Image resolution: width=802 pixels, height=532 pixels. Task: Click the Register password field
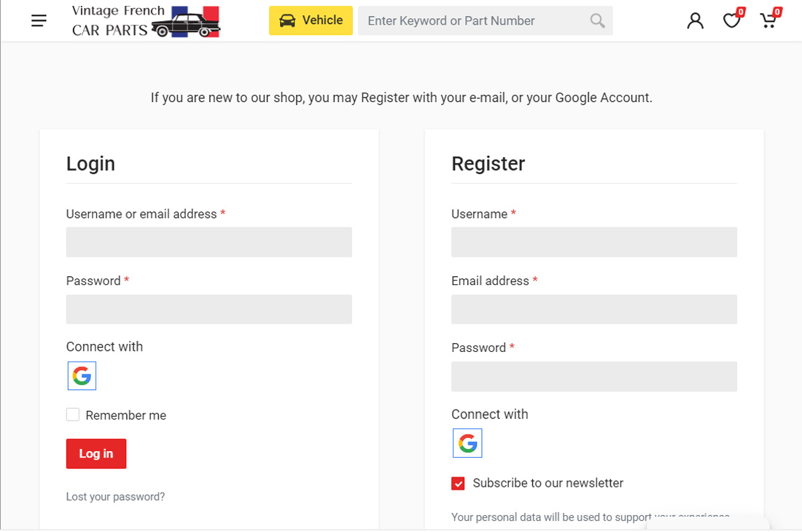point(593,376)
